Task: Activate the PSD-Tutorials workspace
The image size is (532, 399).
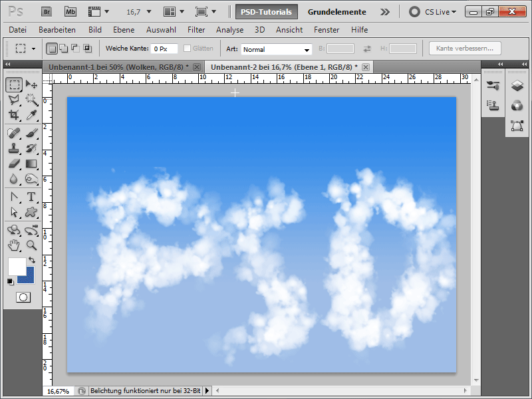Action: pyautogui.click(x=267, y=12)
